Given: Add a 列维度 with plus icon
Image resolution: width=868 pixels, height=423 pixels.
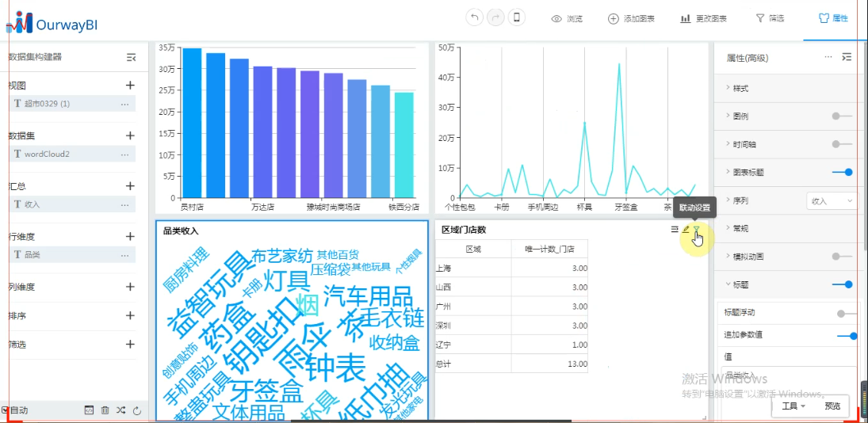Looking at the screenshot, I should click(x=130, y=287).
